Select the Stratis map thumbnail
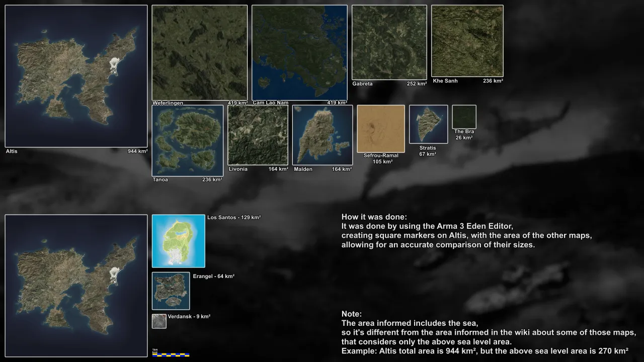Viewport: 644px width, 362px height. (x=428, y=123)
